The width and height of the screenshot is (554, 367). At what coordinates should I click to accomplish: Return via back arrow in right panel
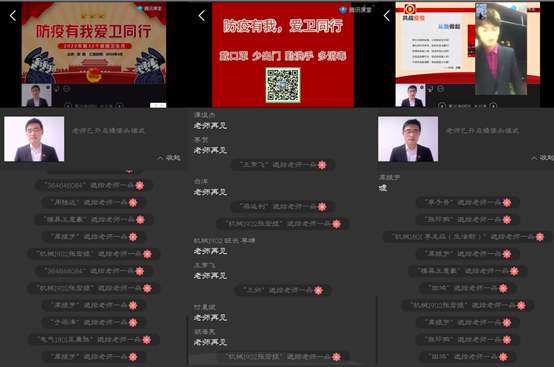point(387,16)
